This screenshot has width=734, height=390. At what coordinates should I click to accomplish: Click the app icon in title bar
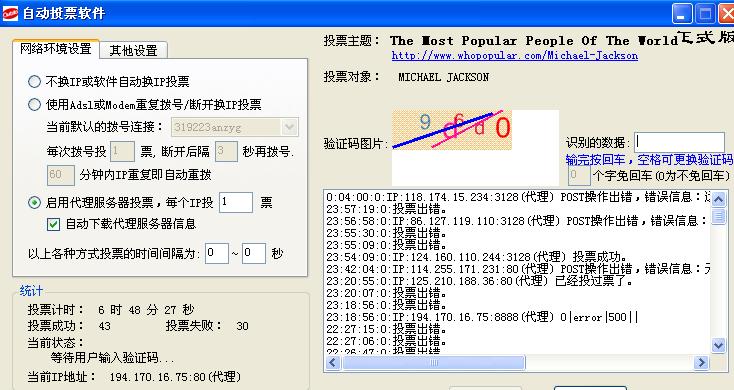point(10,13)
